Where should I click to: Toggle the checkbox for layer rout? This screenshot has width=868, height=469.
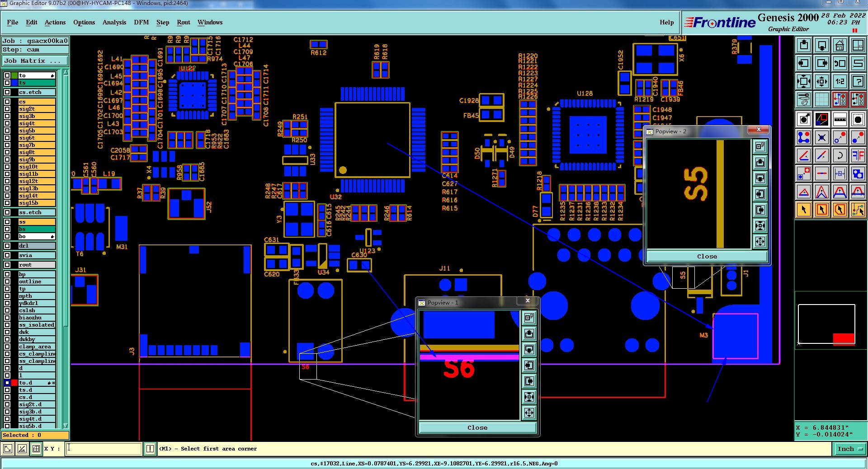[7, 265]
